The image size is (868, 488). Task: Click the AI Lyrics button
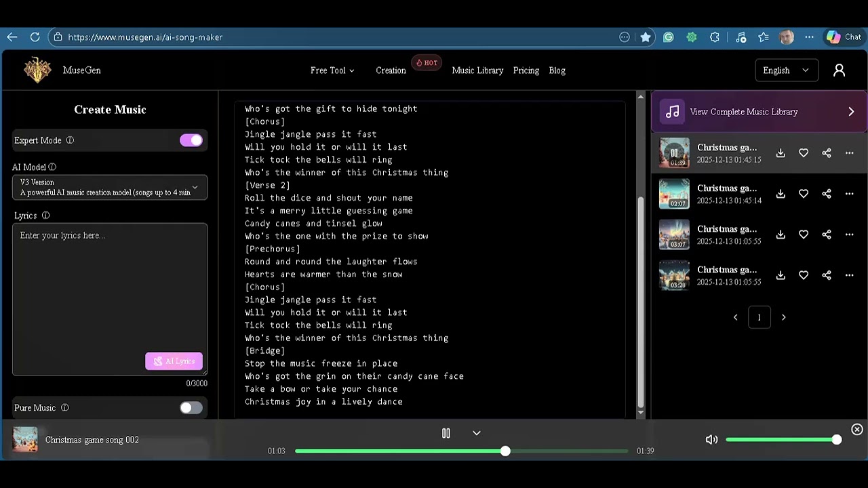click(x=174, y=361)
